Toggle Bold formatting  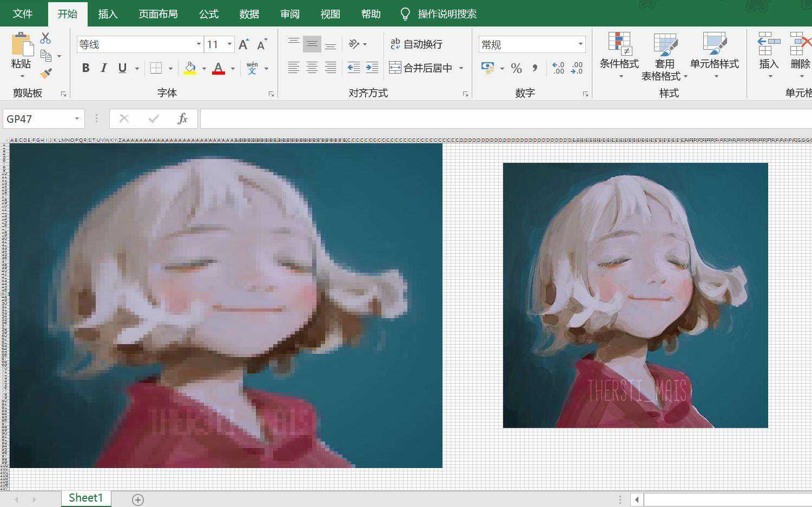coord(85,68)
